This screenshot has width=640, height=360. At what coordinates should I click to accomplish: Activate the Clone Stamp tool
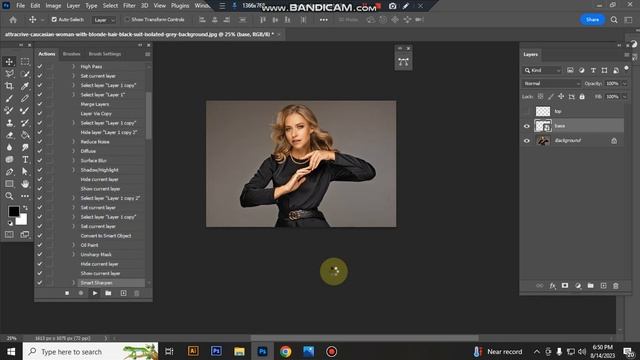pyautogui.click(x=9, y=123)
